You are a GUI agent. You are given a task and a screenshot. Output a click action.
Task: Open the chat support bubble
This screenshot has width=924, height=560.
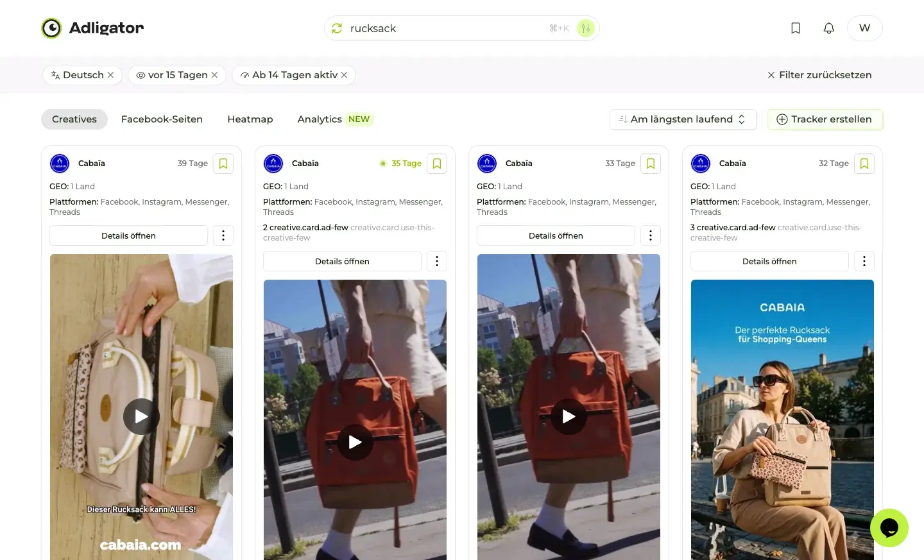tap(889, 528)
